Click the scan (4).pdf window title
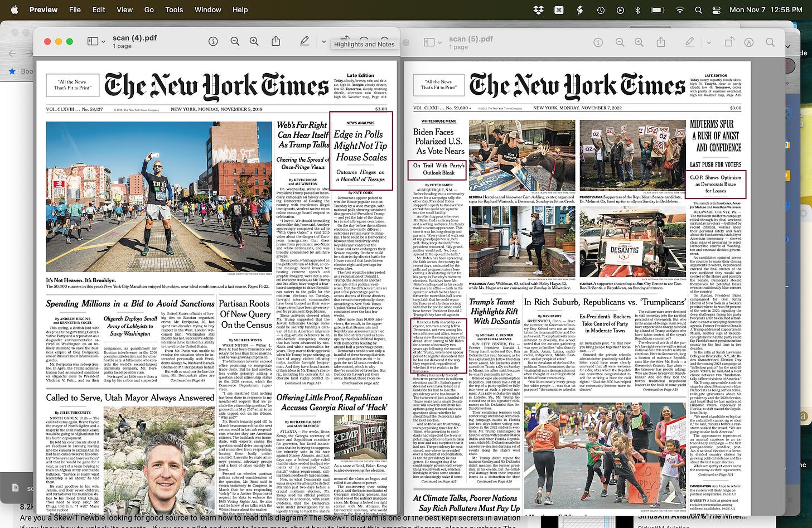The height and width of the screenshot is (528, 812). [x=134, y=38]
